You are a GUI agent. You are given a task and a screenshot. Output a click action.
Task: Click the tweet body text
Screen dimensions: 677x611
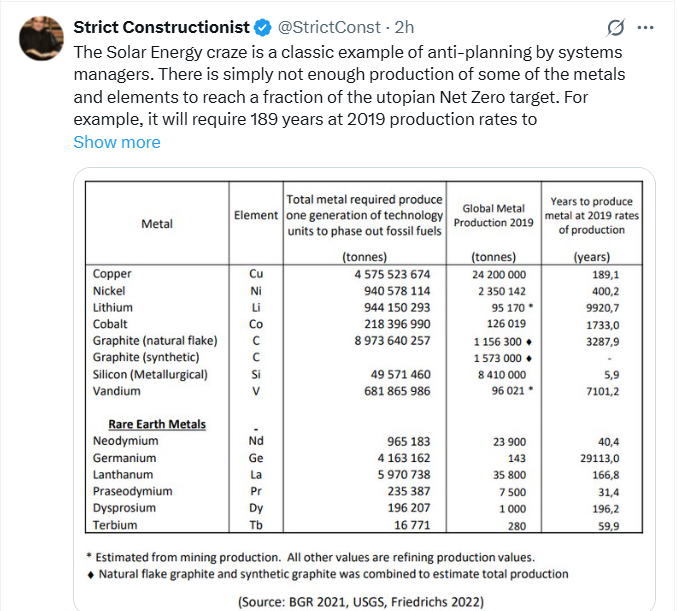point(340,85)
